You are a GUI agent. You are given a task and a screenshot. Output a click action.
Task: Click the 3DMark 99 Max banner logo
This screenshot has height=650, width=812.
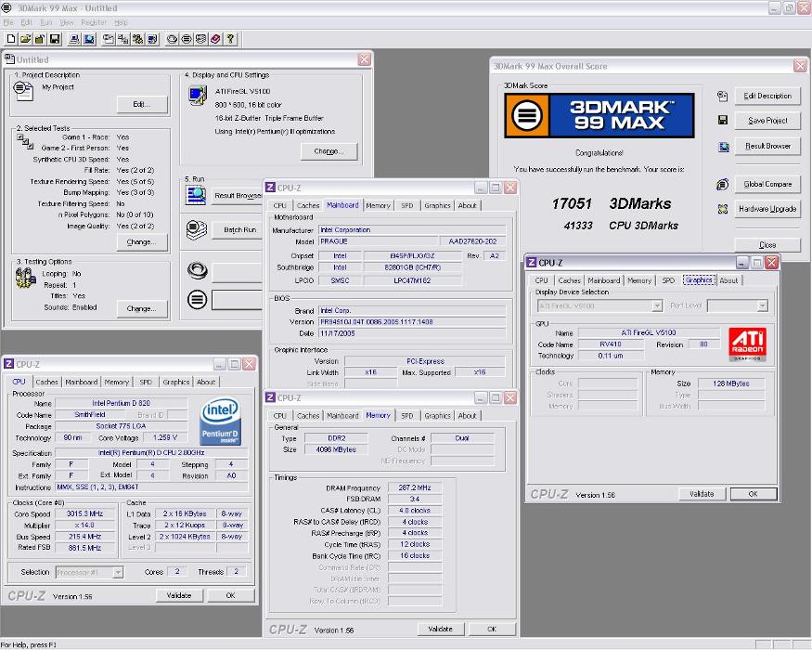coord(599,115)
